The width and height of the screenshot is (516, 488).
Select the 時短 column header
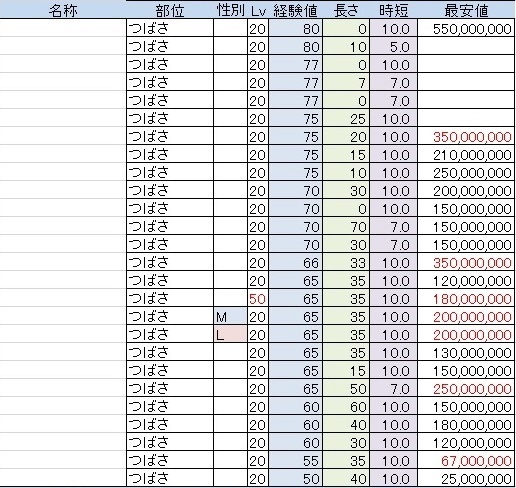394,11
